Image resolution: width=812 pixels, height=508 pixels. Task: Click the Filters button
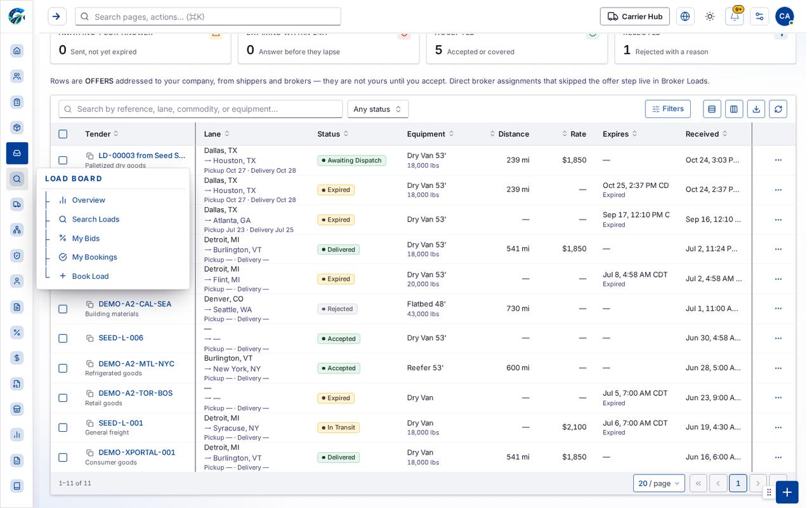tap(668, 109)
